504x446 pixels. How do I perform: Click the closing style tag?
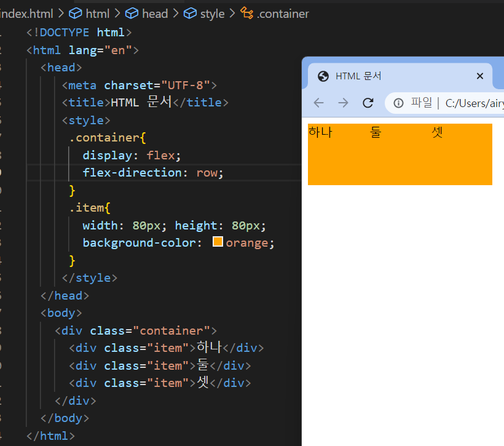90,277
